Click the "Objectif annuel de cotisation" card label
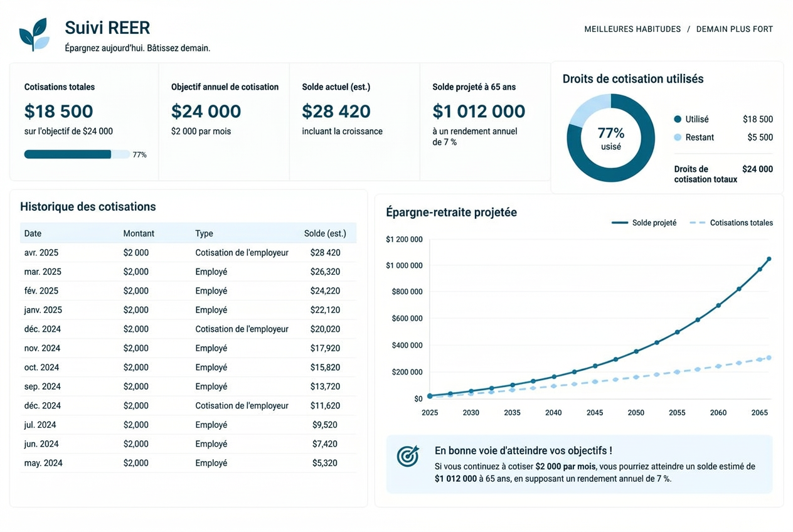The height and width of the screenshot is (532, 793). click(x=225, y=87)
